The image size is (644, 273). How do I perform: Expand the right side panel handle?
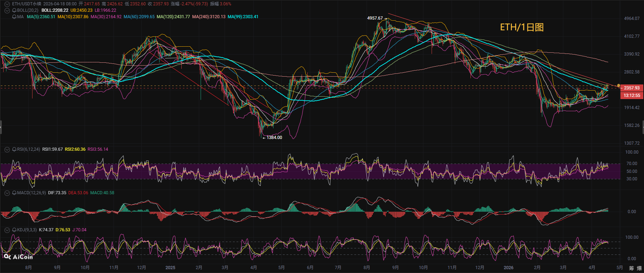pos(643,127)
